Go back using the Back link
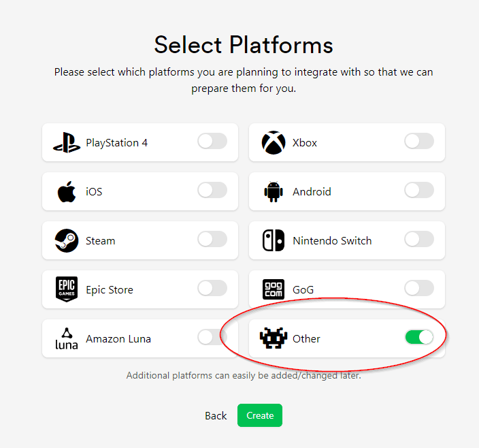 coord(216,416)
